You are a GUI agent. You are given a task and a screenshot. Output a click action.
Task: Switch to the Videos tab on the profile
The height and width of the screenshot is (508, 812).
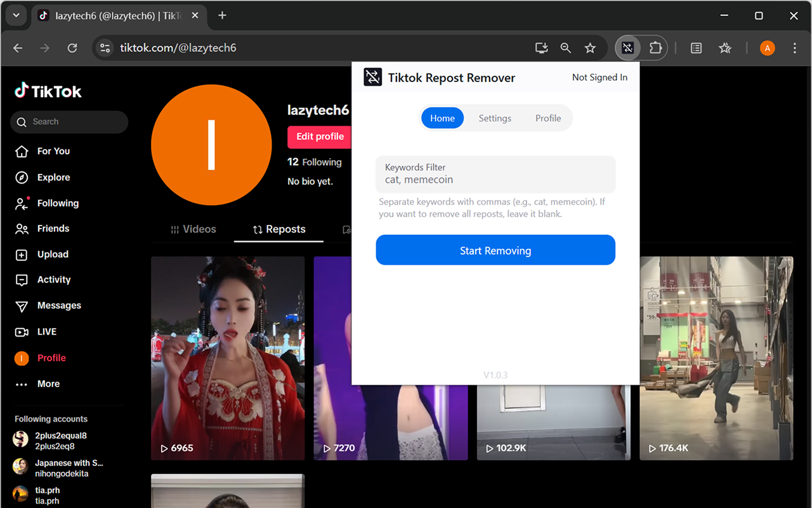[x=193, y=229]
